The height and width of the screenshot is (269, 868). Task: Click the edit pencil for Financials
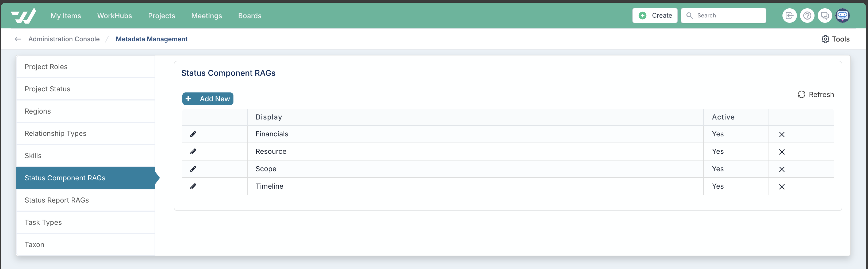[x=193, y=134]
